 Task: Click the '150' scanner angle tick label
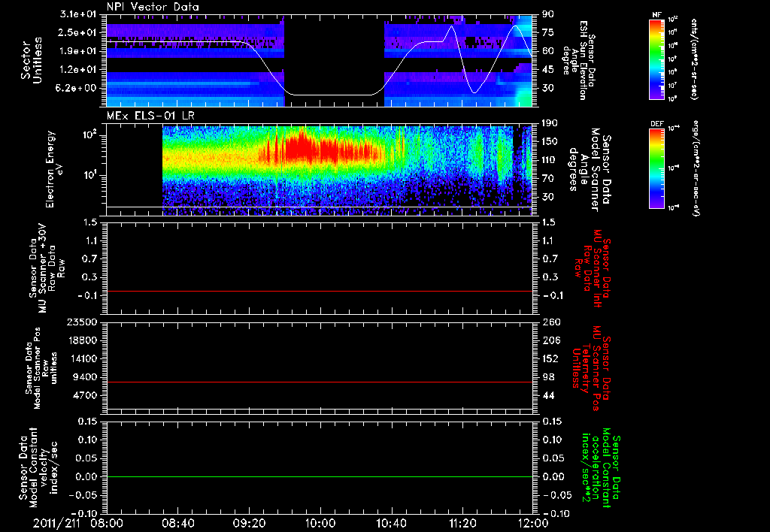coord(550,142)
